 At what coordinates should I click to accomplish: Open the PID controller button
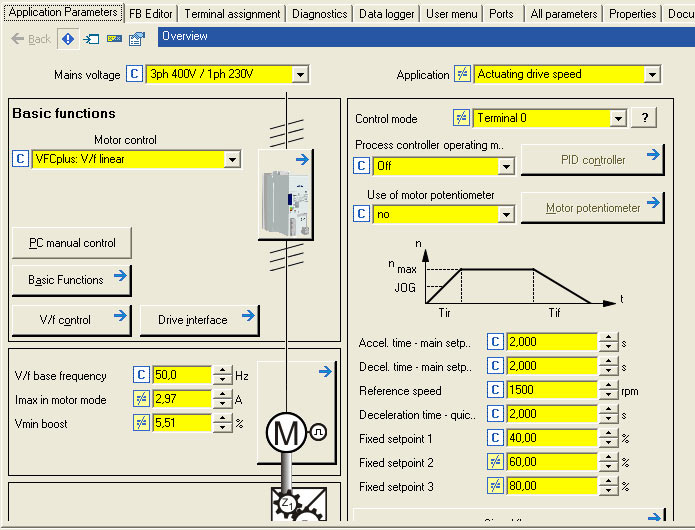pyautogui.click(x=592, y=160)
